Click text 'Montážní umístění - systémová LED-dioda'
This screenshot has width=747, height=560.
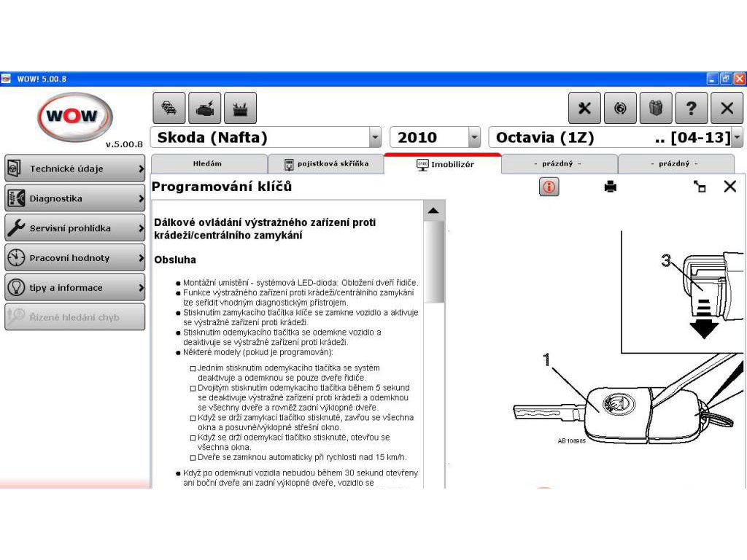(x=260, y=282)
